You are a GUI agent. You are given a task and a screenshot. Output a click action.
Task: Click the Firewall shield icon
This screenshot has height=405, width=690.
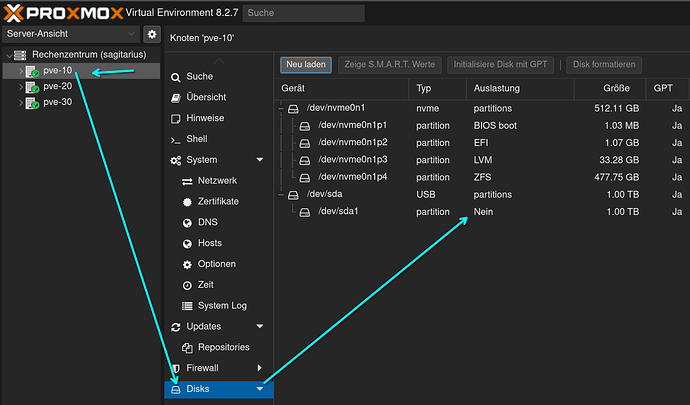(176, 368)
